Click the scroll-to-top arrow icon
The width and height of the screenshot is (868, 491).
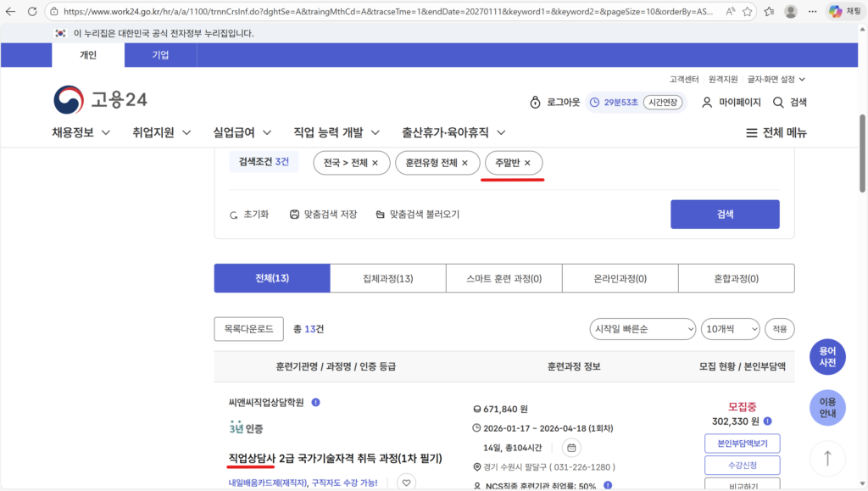tap(827, 458)
